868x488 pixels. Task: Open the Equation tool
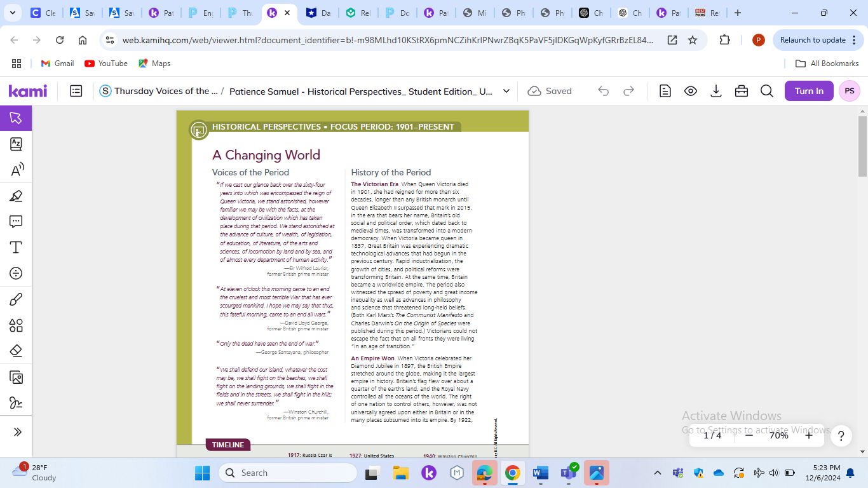click(x=16, y=273)
